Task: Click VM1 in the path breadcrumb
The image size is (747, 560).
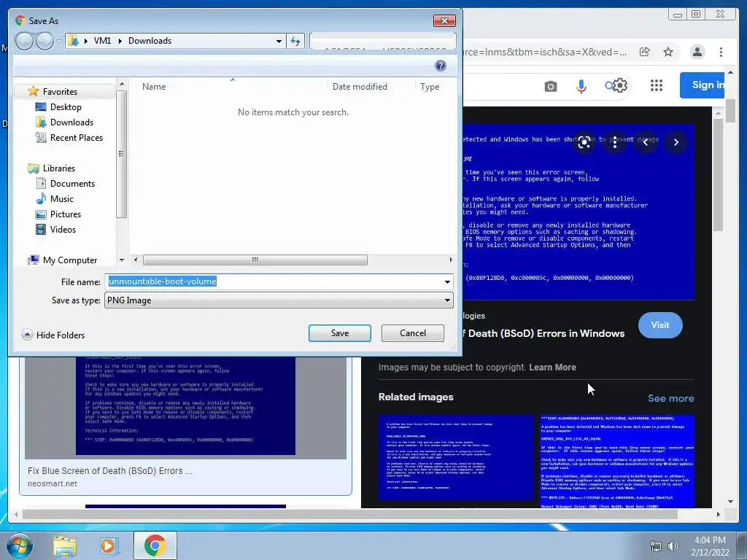Action: coord(102,41)
